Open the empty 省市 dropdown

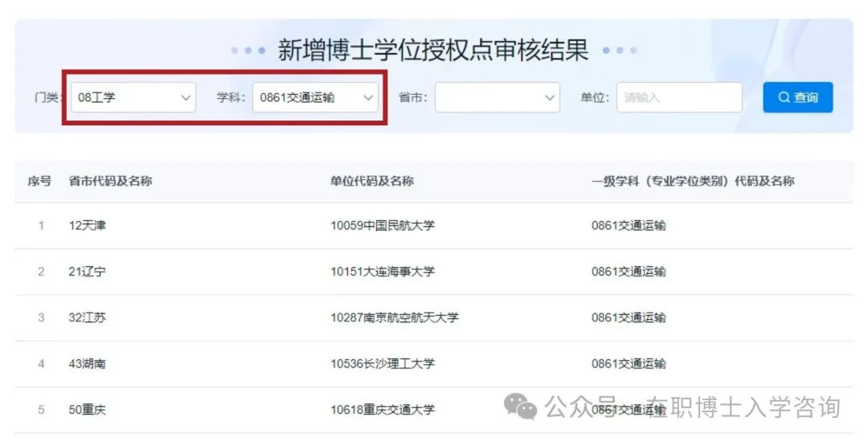point(497,97)
